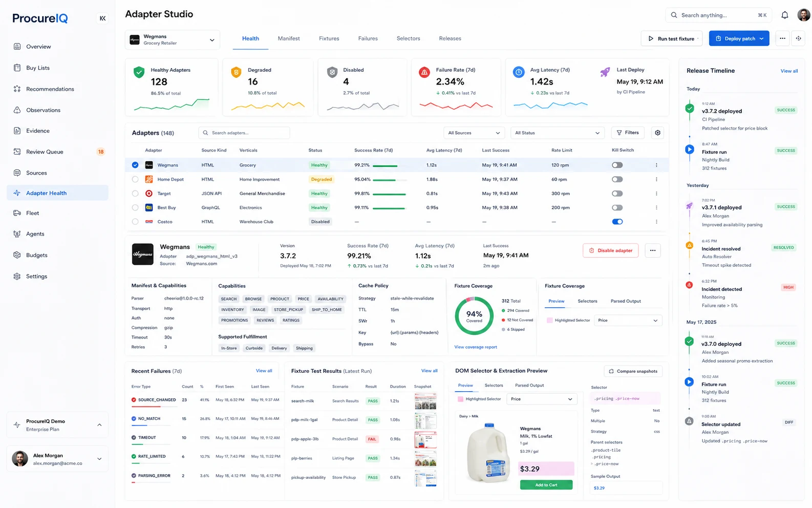
Task: Click the Wegmans success rate progress bar
Action: click(x=385, y=166)
